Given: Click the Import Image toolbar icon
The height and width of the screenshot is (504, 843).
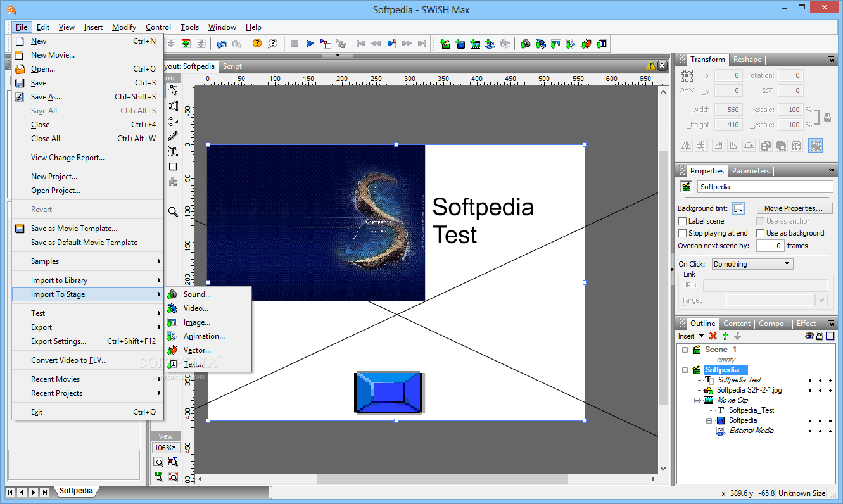Looking at the screenshot, I should [x=555, y=44].
